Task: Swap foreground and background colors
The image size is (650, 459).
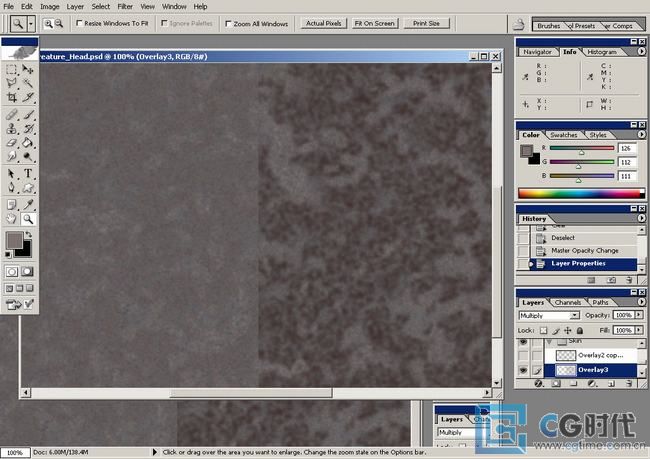Action: pos(28,235)
